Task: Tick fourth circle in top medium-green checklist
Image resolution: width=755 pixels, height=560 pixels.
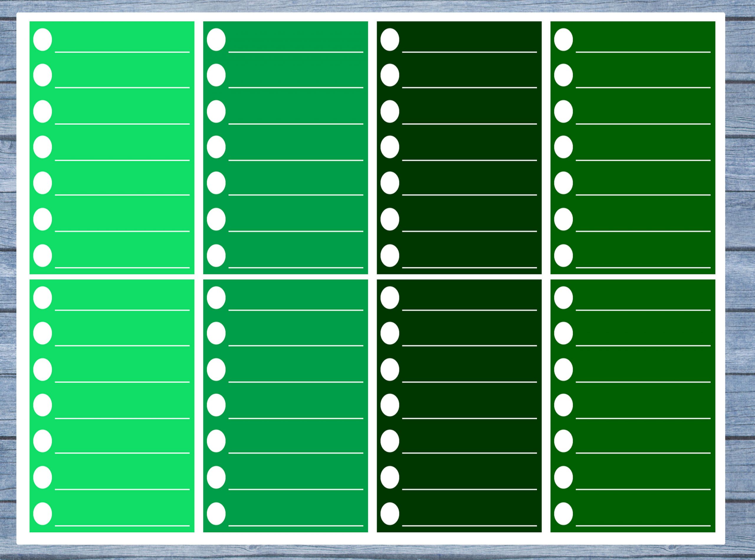Action: 216,147
